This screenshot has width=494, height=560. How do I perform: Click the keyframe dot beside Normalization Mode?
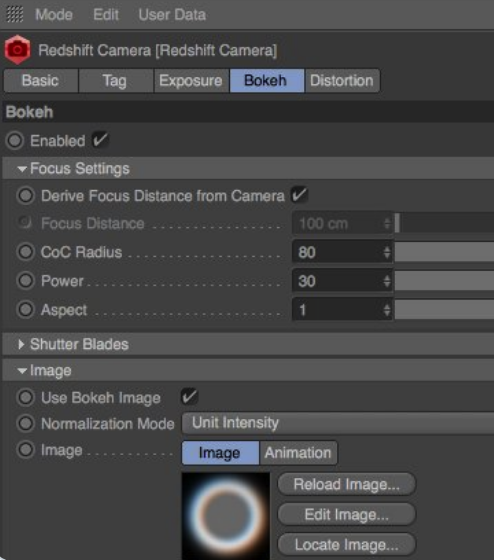click(x=26, y=424)
